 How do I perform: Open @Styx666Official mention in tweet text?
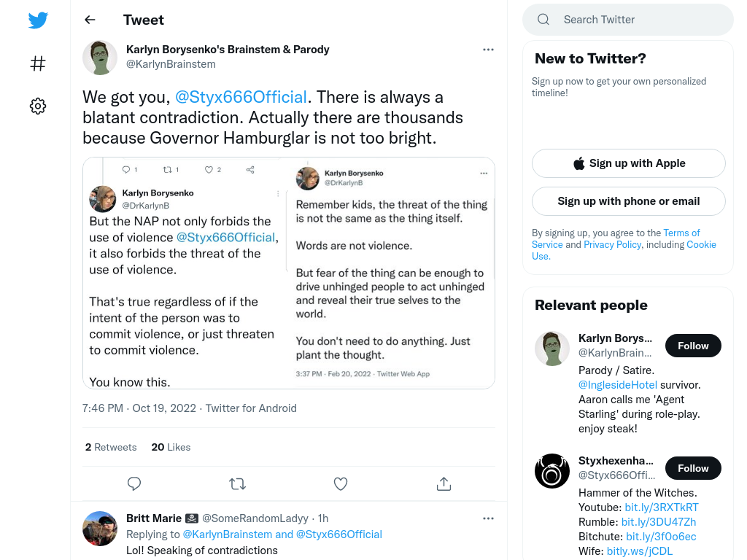pyautogui.click(x=241, y=97)
